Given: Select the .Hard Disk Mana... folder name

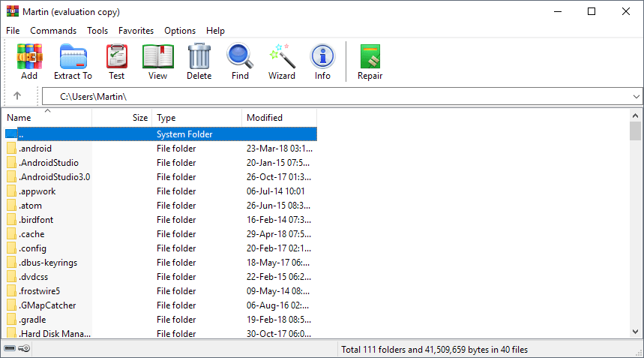Looking at the screenshot, I should pyautogui.click(x=55, y=334).
